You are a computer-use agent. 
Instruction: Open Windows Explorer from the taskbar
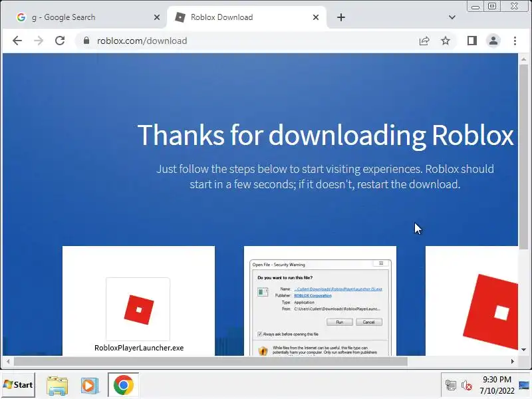coord(57,386)
